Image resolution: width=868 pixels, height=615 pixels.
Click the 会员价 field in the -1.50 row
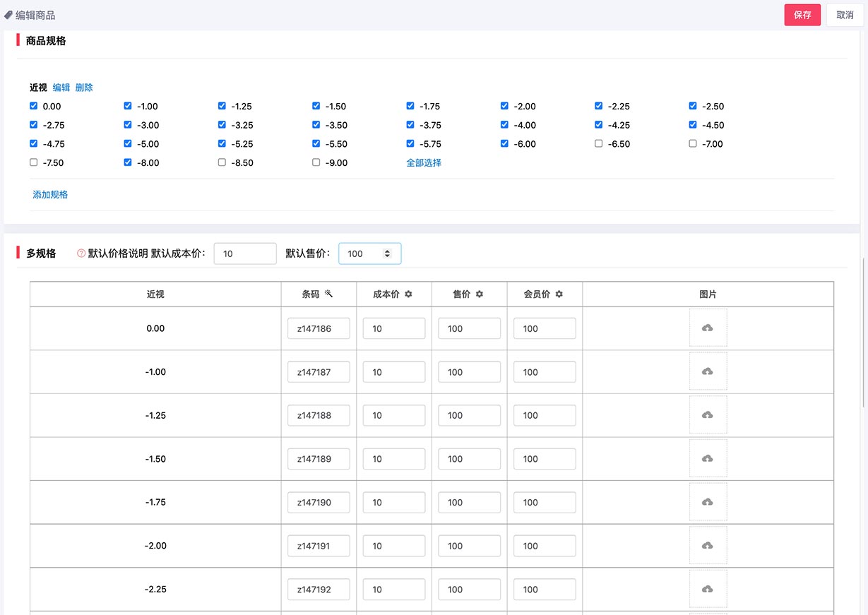click(545, 459)
